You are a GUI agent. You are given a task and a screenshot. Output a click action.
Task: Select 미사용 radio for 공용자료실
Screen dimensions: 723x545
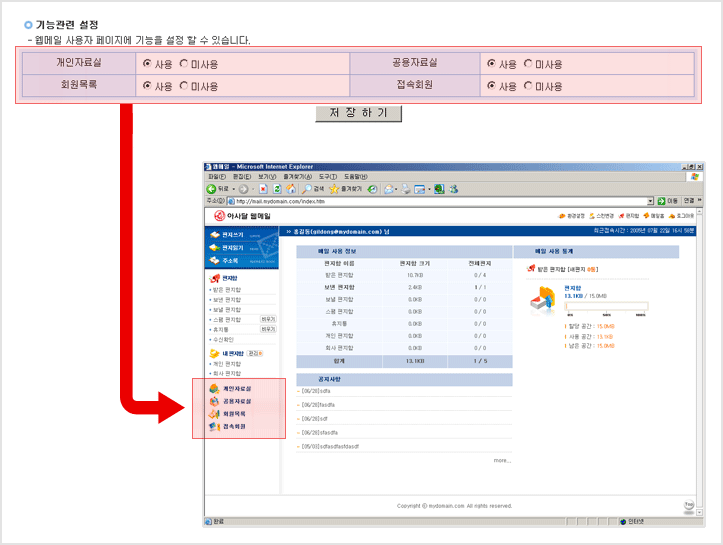coord(528,64)
